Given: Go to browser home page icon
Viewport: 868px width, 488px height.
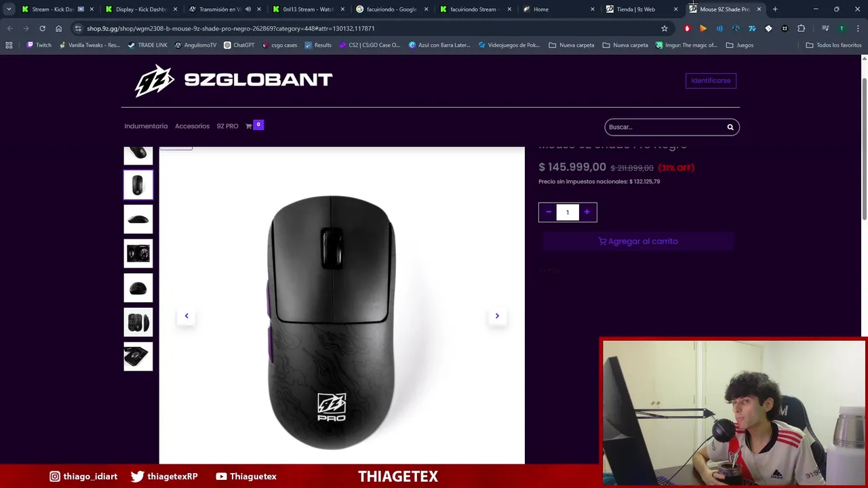Looking at the screenshot, I should click(59, 28).
